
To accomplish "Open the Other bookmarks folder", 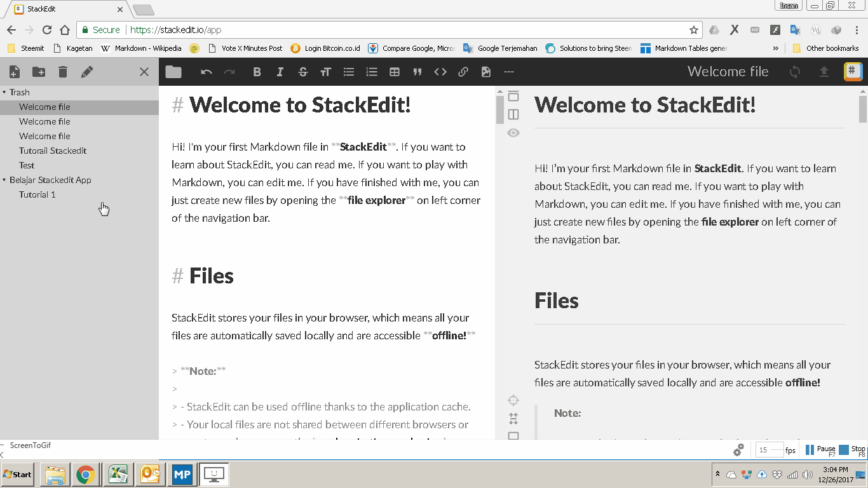I will point(826,48).
